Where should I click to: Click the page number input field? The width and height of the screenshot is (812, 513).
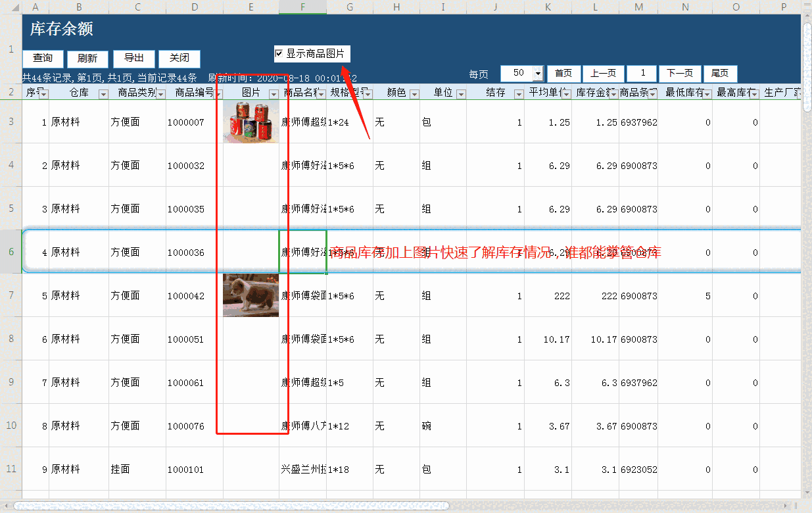tap(642, 74)
